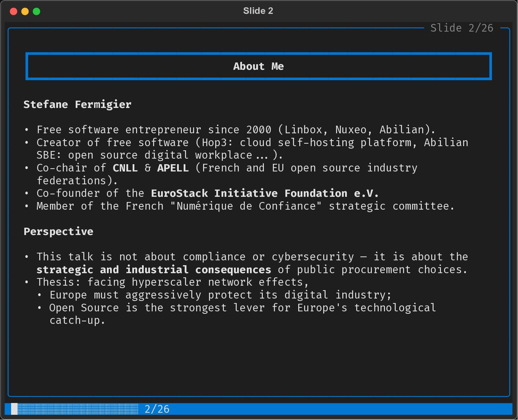Click the bold "APELL" text
518x420 pixels.
173,168
